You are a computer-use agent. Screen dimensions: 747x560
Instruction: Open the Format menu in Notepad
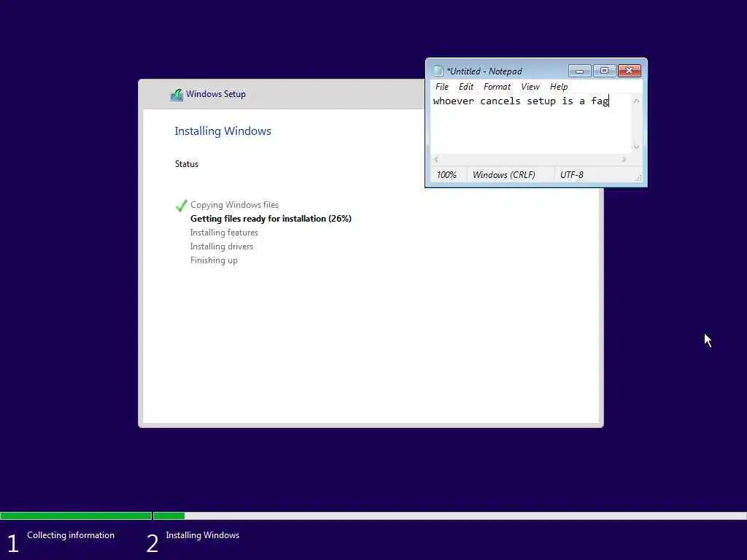(497, 87)
